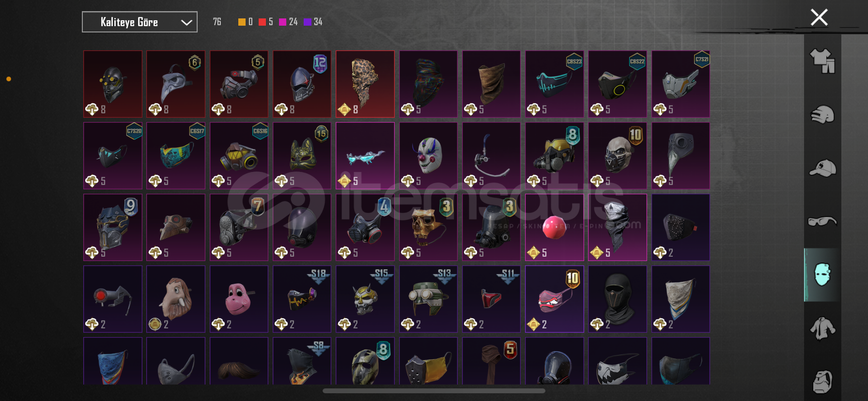Open the face mask category tab
The width and height of the screenshot is (868, 401).
pyautogui.click(x=822, y=275)
